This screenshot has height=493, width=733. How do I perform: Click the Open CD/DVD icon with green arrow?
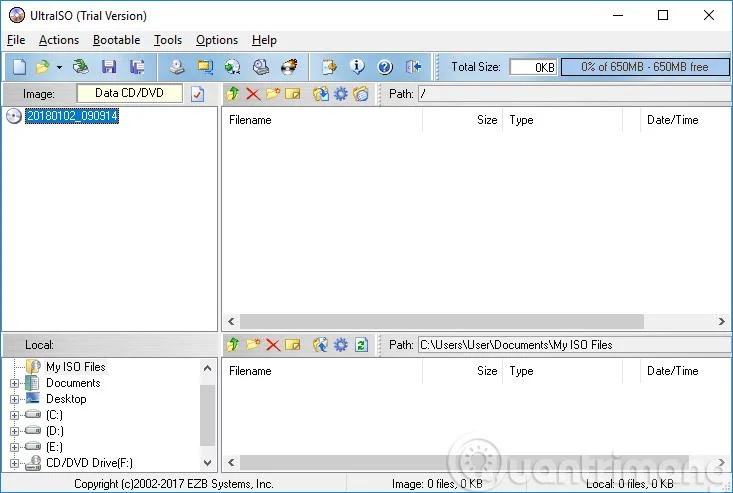(80, 67)
